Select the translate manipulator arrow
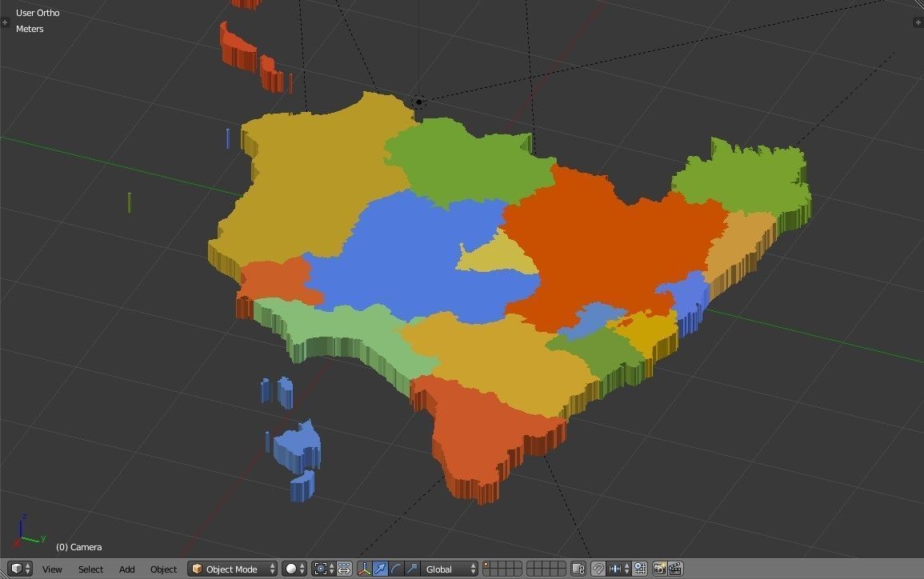Screen dimensions: 924x579 pos(380,569)
